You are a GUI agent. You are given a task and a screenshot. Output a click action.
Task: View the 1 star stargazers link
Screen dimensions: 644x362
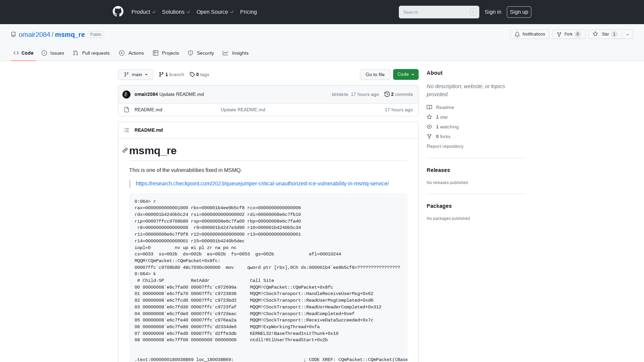pyautogui.click(x=437, y=117)
